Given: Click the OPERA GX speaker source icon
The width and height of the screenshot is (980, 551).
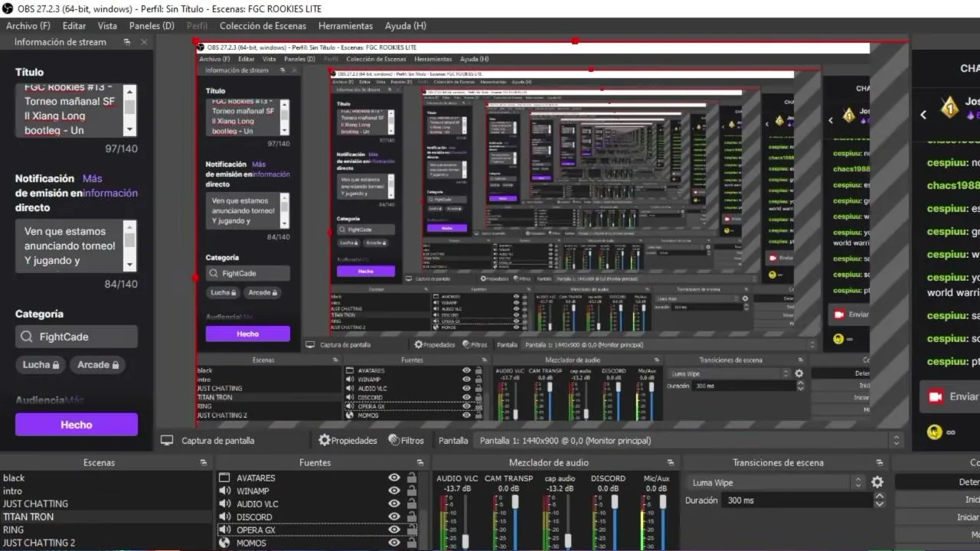Looking at the screenshot, I should (225, 530).
